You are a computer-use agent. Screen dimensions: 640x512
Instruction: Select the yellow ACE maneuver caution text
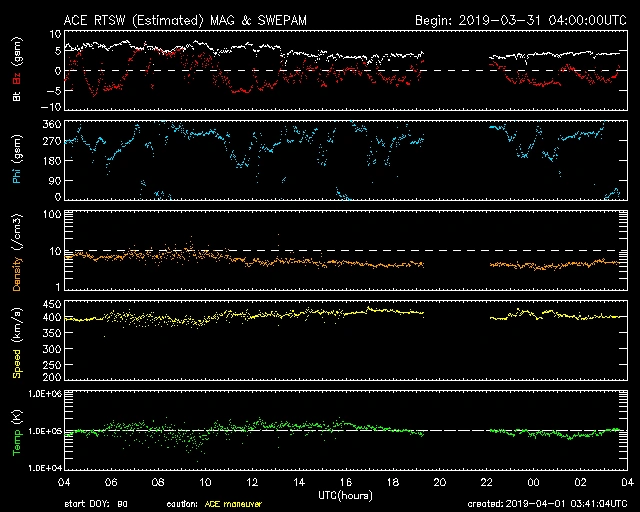230,504
